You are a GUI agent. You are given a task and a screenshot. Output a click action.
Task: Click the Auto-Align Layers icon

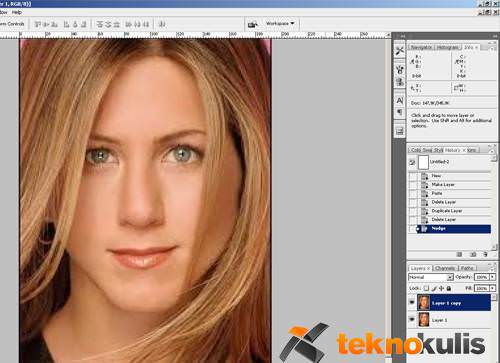162,24
